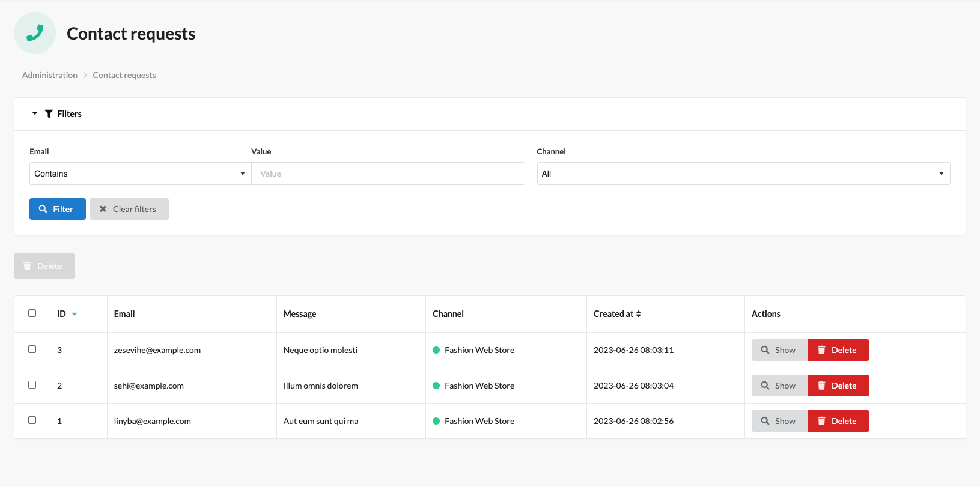Collapse the Filters panel caret
Viewport: 980px width, 487px height.
pos(35,113)
